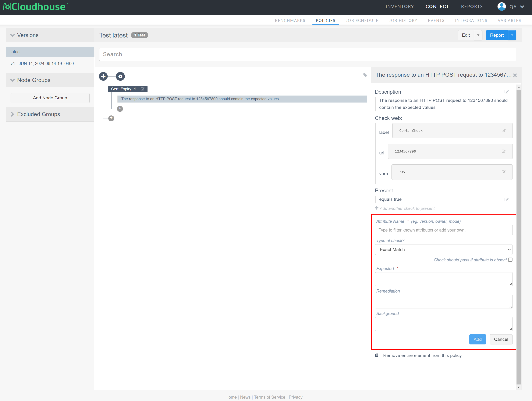Edit the Description text
The height and width of the screenshot is (401, 532).
click(507, 92)
